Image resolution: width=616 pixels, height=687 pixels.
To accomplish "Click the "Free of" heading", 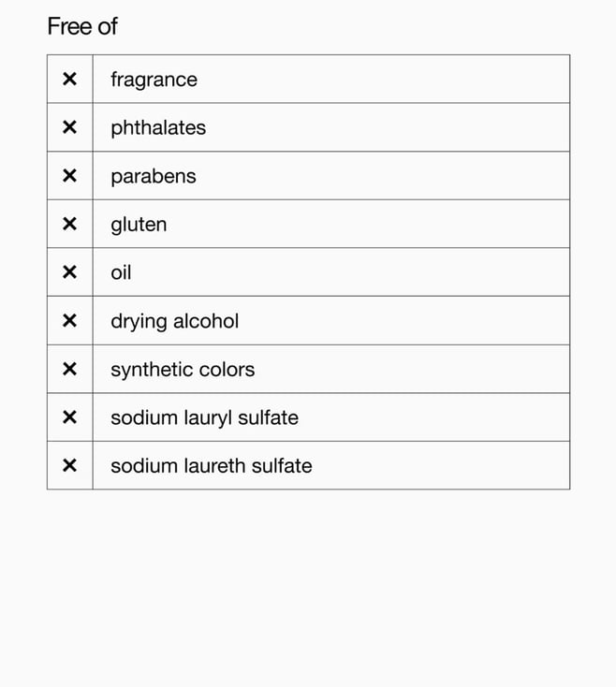I will point(82,26).
